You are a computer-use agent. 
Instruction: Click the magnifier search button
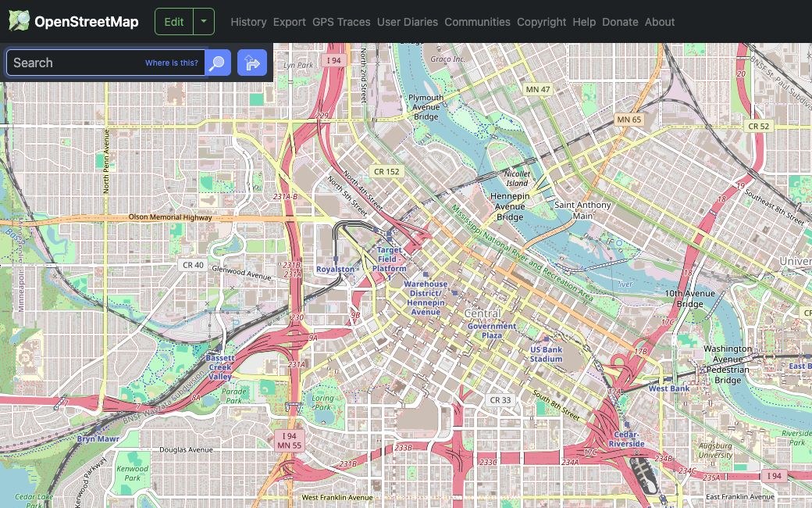pyautogui.click(x=218, y=63)
